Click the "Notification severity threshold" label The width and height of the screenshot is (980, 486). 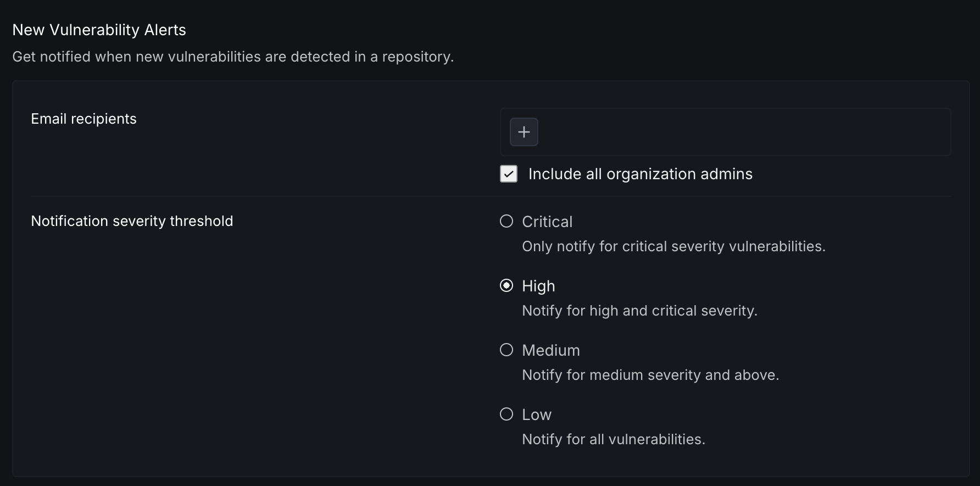point(132,221)
